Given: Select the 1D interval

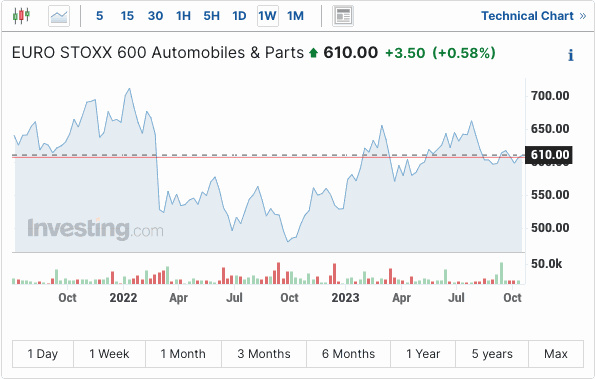Looking at the screenshot, I should click(x=239, y=16).
